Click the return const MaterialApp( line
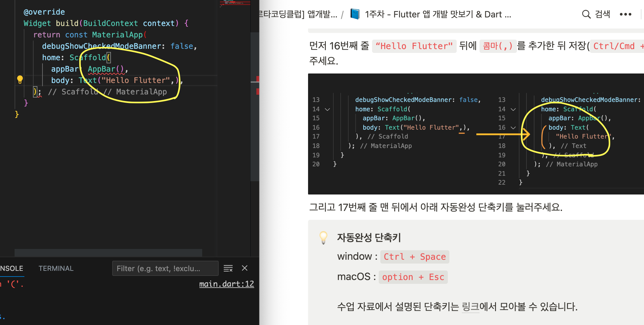Image resolution: width=644 pixels, height=325 pixels. click(90, 35)
